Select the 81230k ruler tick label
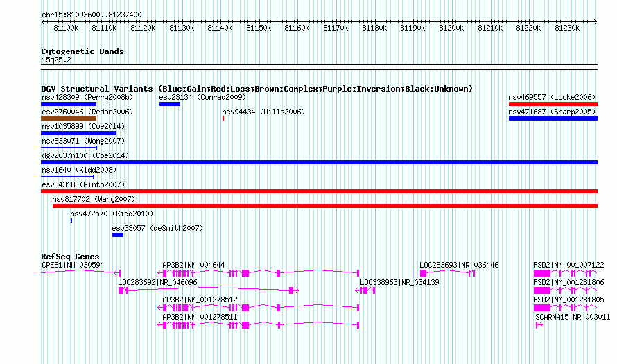This screenshot has width=617, height=364. pos(567,28)
